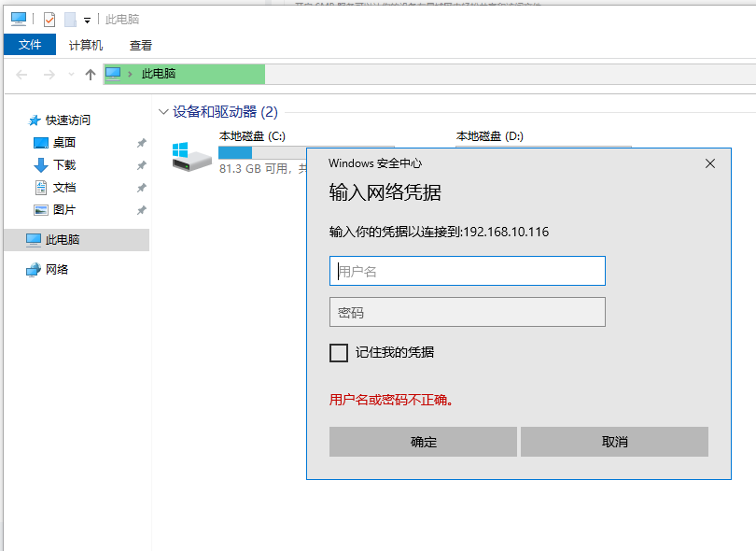Screen dimensions: 756x551
Task: Click the computer icon in address bar
Action: tap(113, 74)
